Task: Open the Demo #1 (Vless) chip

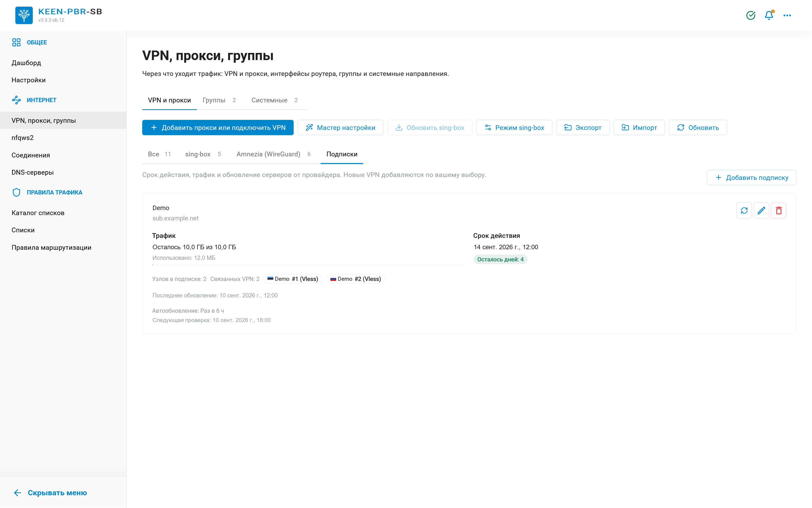Action: point(293,279)
